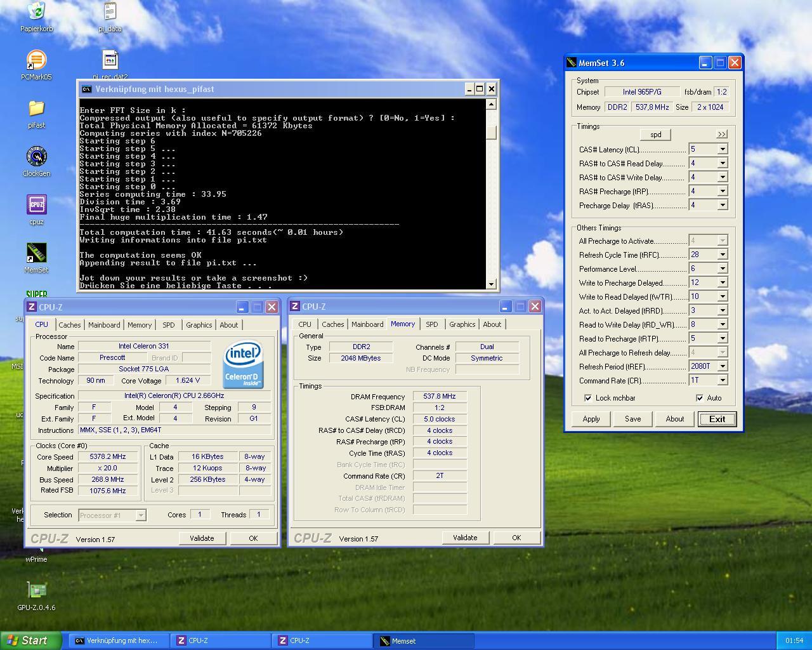Open the pifast folder icon
The width and height of the screenshot is (812, 650).
pos(36,109)
